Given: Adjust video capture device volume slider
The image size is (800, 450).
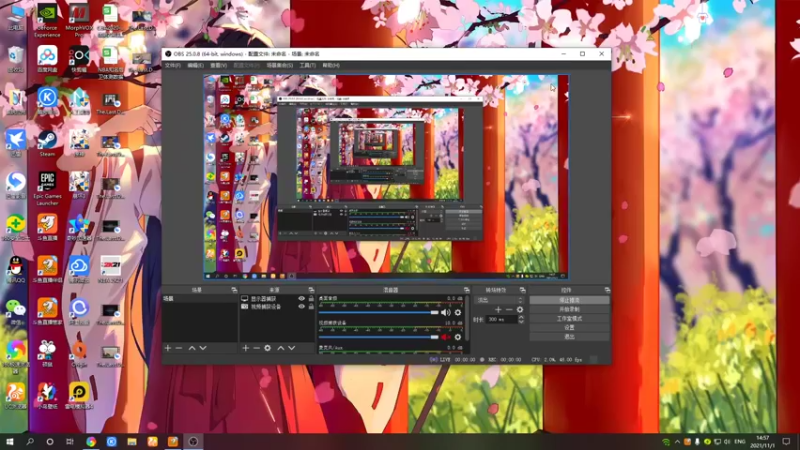Looking at the screenshot, I should [x=378, y=337].
